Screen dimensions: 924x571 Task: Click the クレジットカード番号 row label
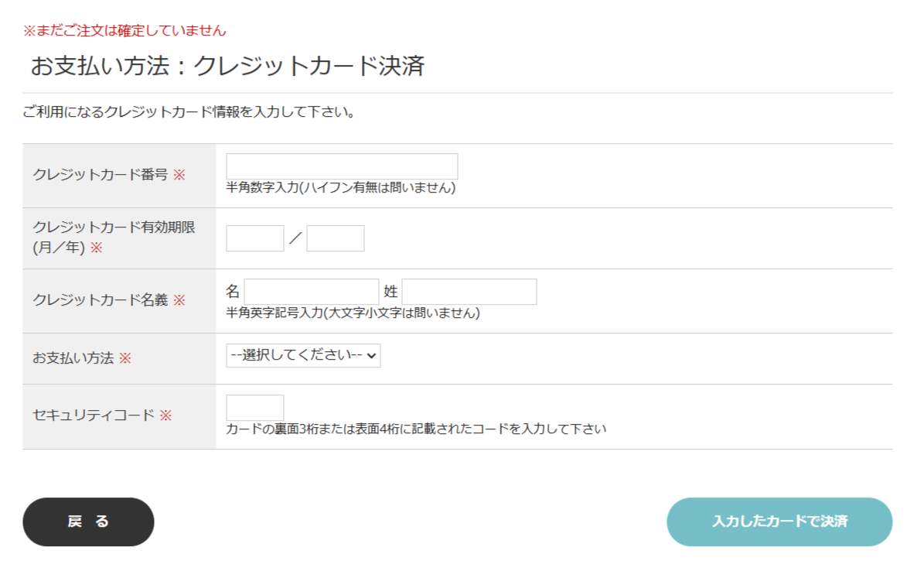[x=101, y=175]
